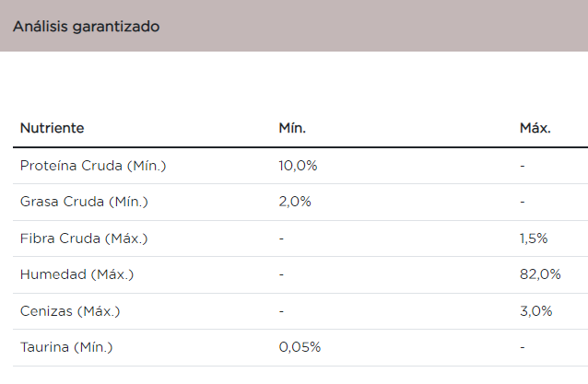
Task: Select the Cenizas (Máx.) row label
Action: (70, 311)
